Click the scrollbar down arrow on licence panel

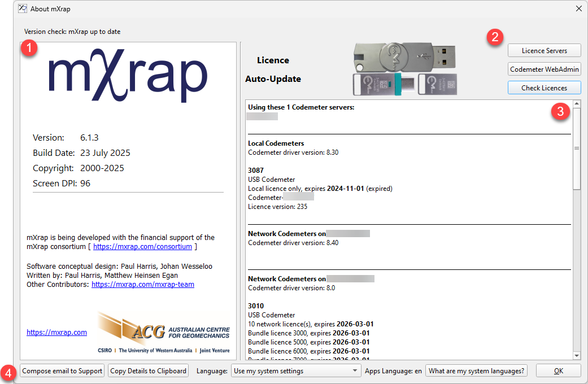pyautogui.click(x=578, y=356)
